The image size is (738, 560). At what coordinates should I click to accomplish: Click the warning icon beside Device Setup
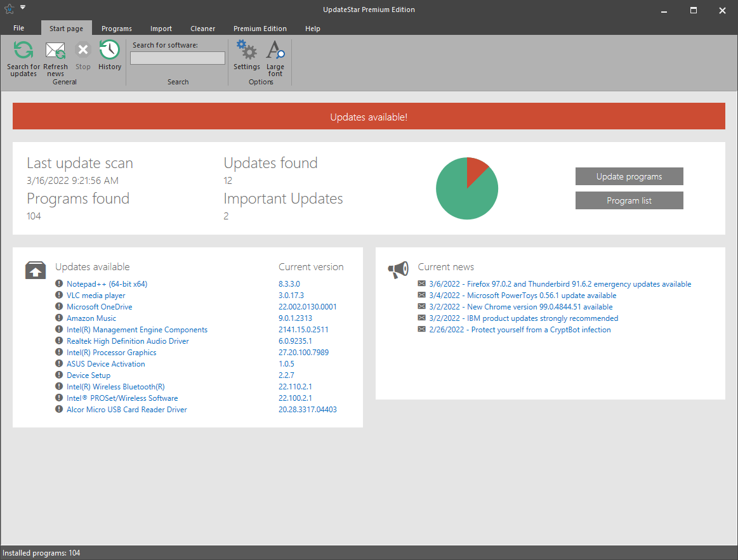[x=59, y=375]
